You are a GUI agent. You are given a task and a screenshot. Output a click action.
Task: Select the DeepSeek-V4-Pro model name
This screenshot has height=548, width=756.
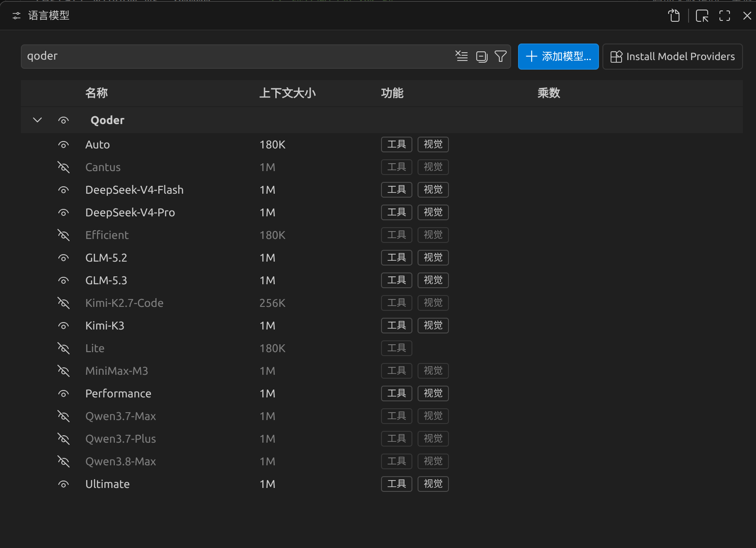130,213
